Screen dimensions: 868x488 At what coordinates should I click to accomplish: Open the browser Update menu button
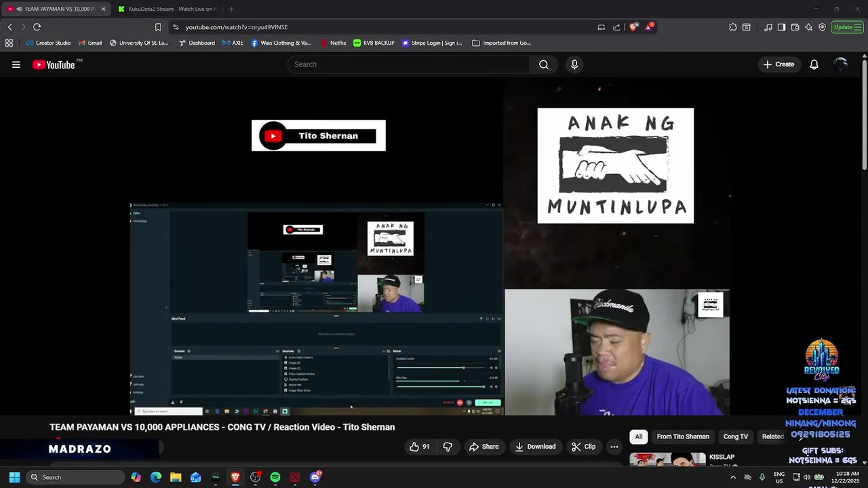click(x=847, y=27)
